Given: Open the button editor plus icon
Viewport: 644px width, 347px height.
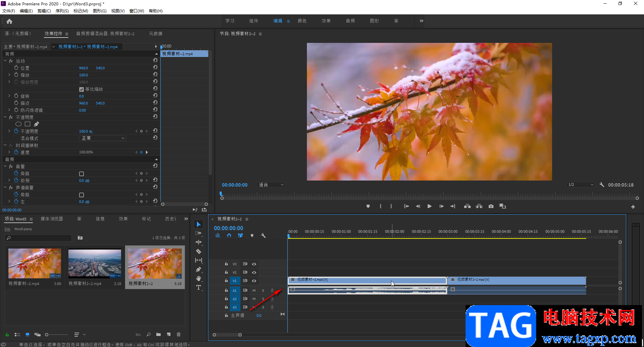Looking at the screenshot, I should tap(633, 207).
